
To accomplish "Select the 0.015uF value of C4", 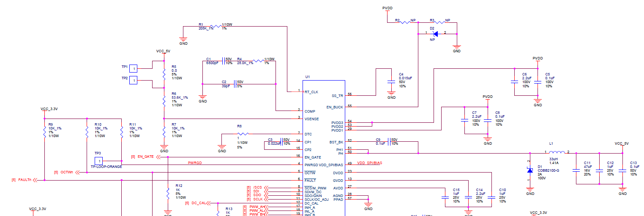I will coord(405,78).
